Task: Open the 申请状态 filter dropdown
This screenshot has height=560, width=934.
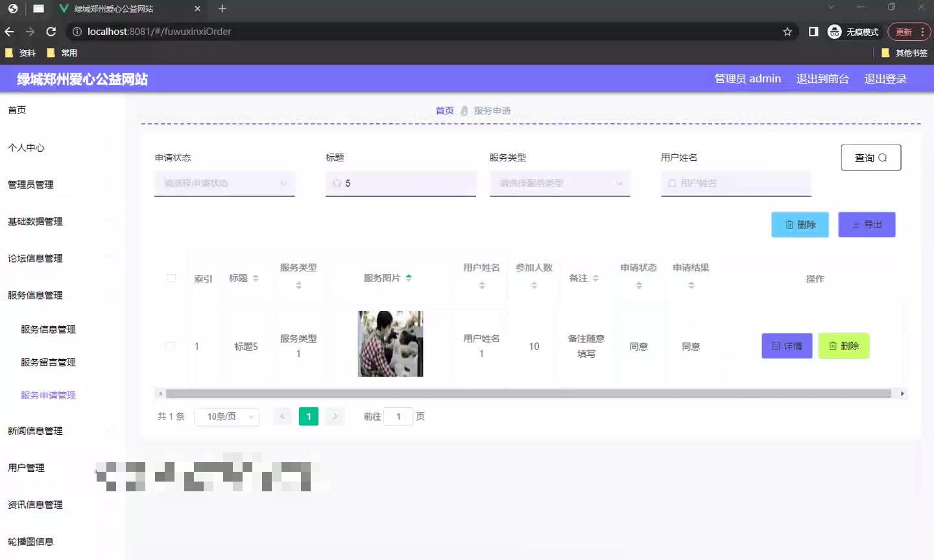Action: (x=224, y=183)
